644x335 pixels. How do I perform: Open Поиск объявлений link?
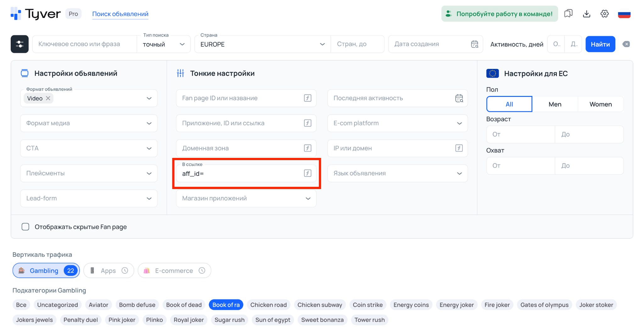pos(120,14)
